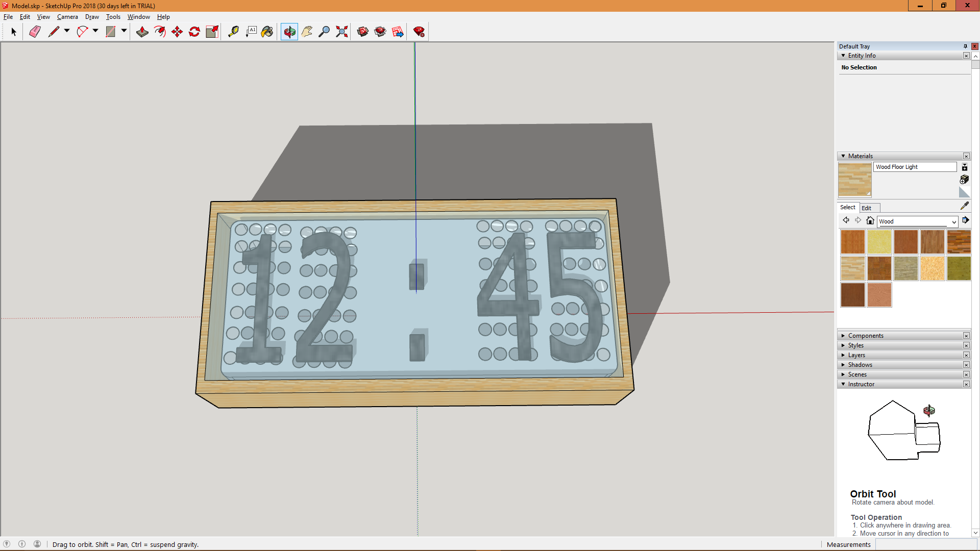Select the Paint Bucket tool

[267, 32]
